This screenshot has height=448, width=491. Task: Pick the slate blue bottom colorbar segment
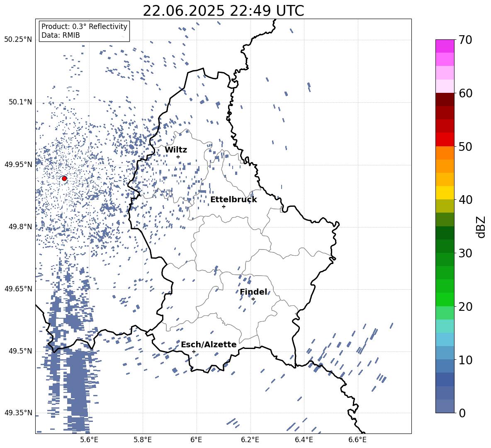(445, 406)
